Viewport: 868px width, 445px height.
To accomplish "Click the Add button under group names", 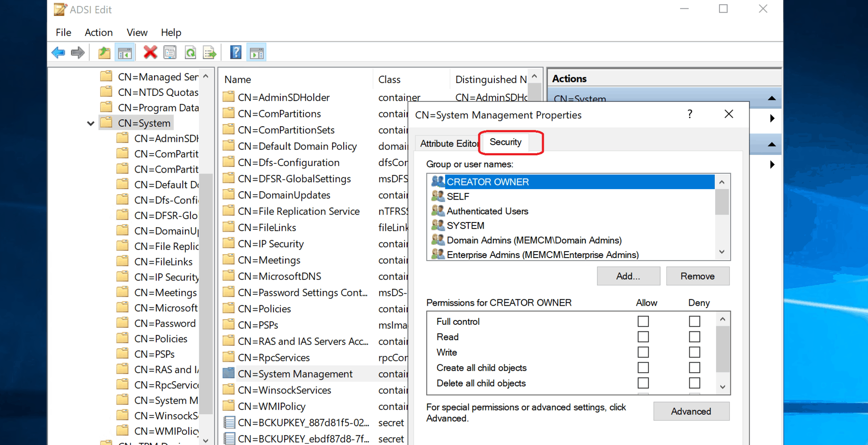I will [628, 276].
